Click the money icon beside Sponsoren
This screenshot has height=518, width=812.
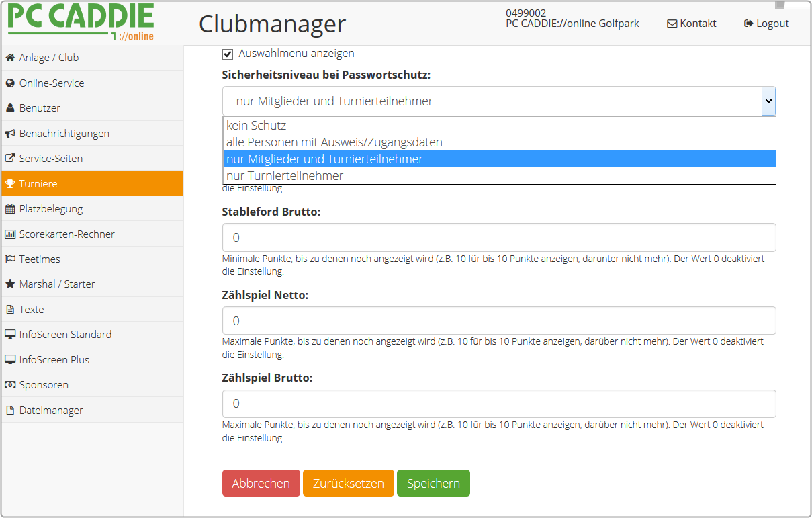click(x=10, y=385)
